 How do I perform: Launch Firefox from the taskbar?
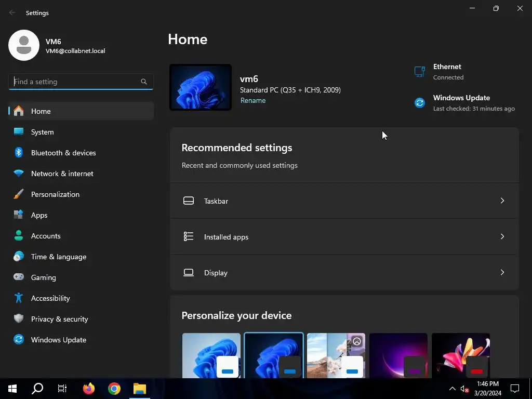pyautogui.click(x=89, y=389)
